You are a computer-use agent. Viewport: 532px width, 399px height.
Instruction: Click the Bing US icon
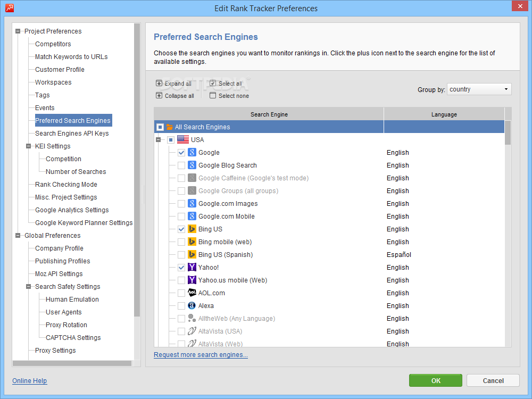point(192,229)
